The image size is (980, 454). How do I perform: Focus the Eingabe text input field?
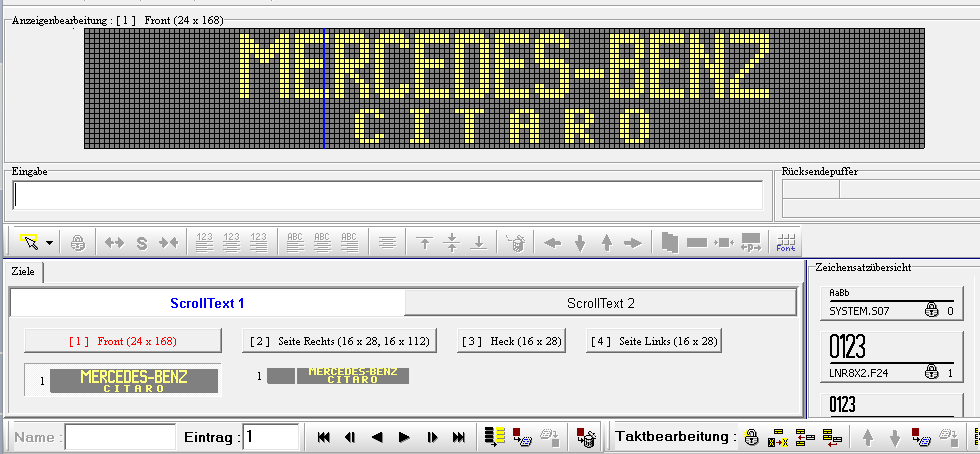tap(388, 196)
